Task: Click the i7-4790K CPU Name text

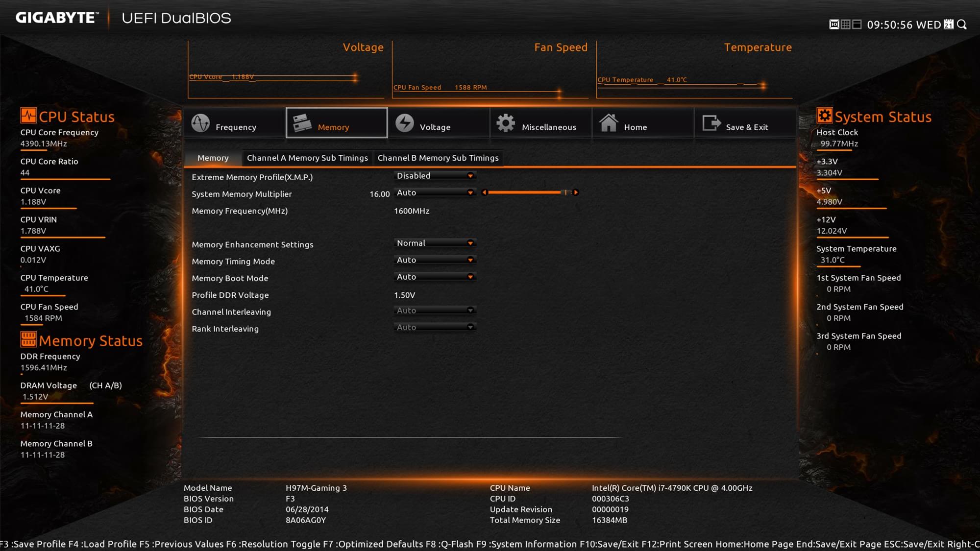Action: 672,488
